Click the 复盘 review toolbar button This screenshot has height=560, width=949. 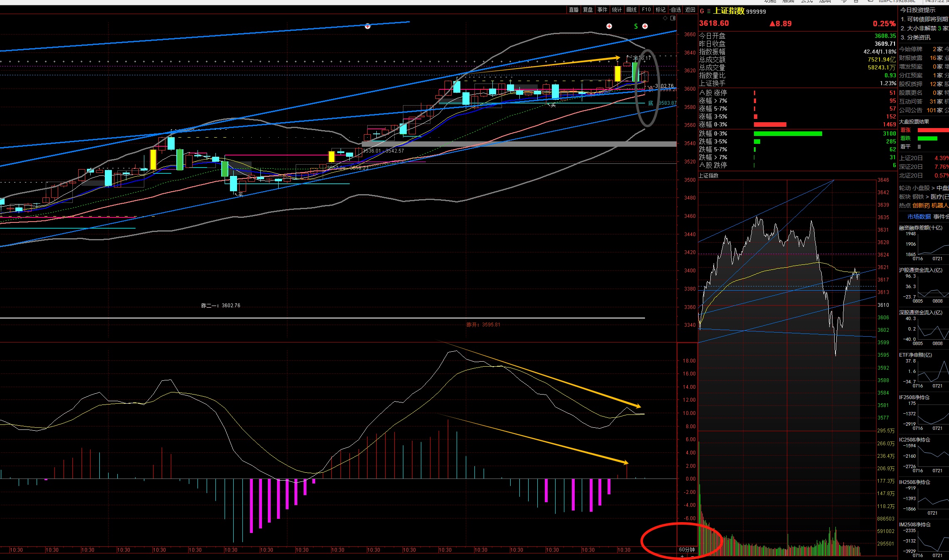point(588,10)
